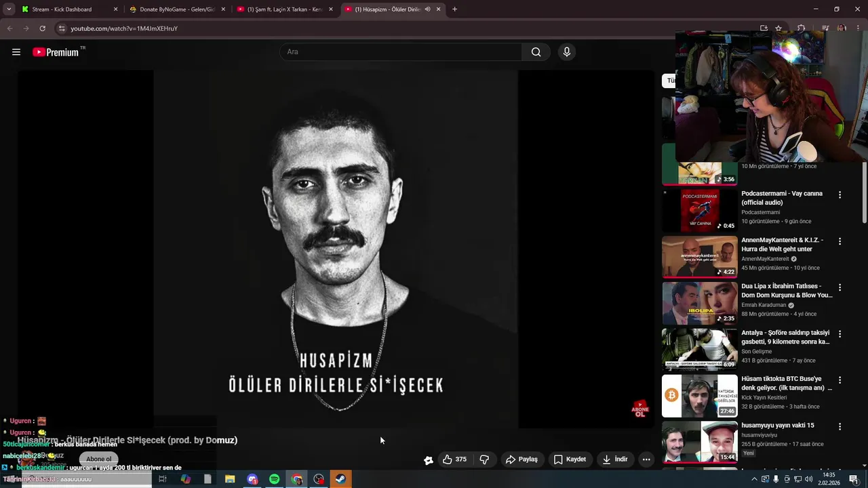The width and height of the screenshot is (868, 488).
Task: Bookmark this page with star icon
Action: (778, 28)
